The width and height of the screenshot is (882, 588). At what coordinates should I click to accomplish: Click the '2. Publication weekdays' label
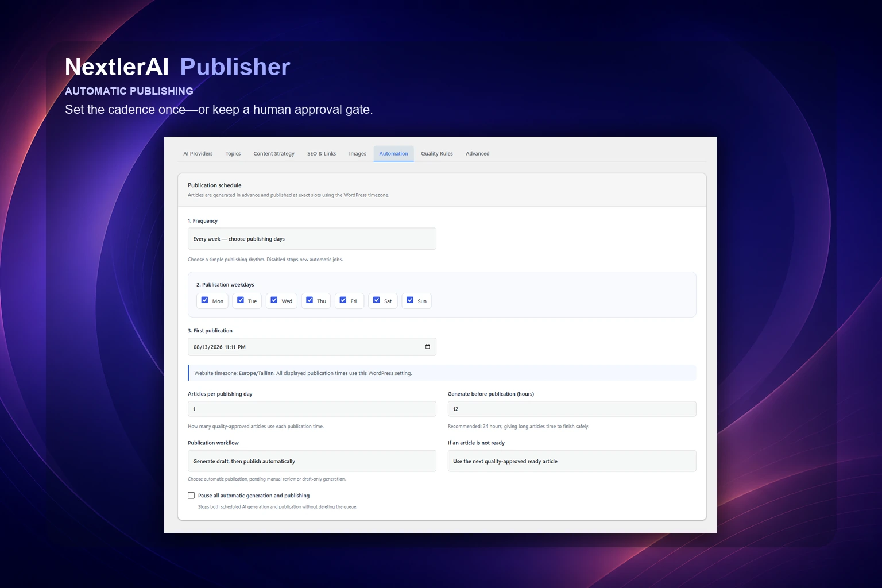[225, 285]
